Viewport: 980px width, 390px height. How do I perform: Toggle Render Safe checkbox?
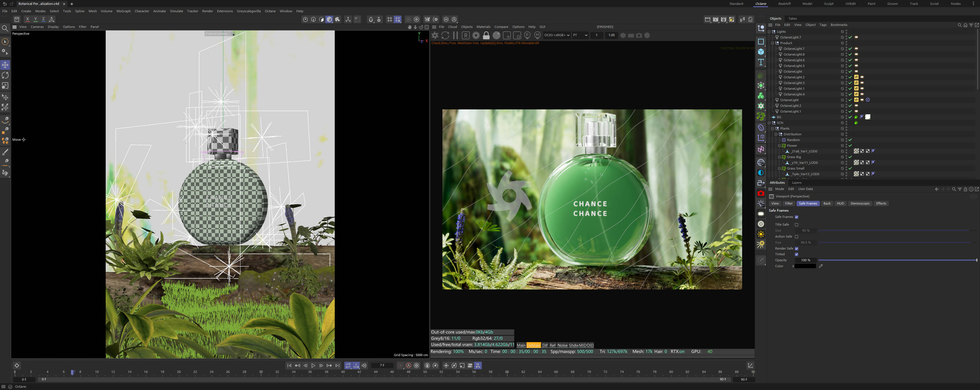797,248
